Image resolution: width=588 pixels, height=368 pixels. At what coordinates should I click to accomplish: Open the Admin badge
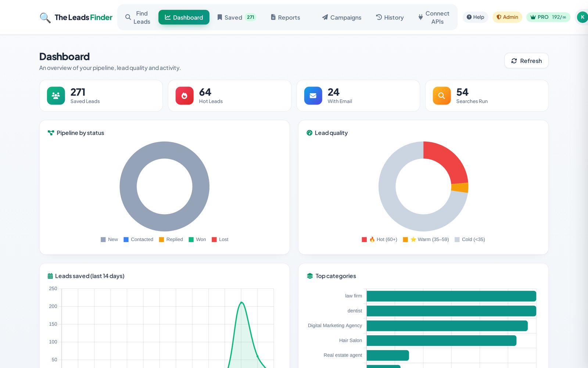507,17
